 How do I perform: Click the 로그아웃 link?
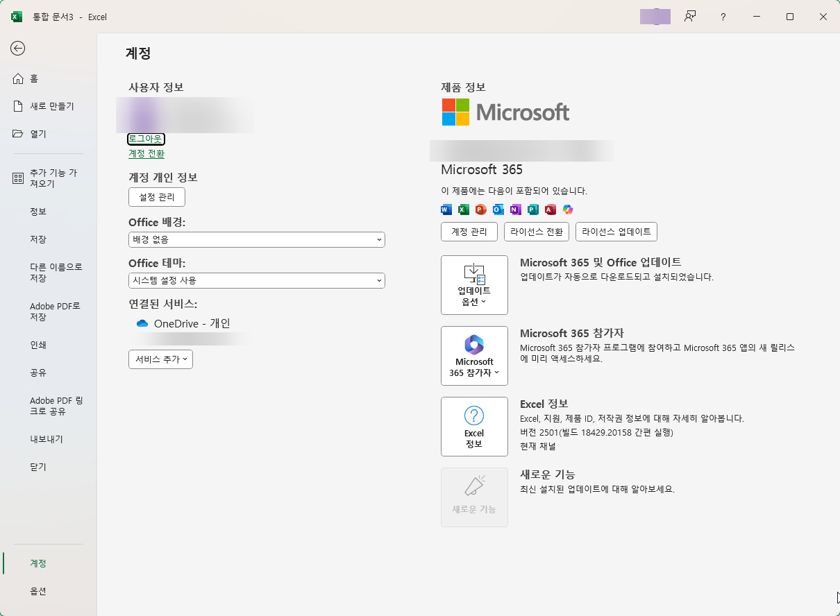point(146,139)
